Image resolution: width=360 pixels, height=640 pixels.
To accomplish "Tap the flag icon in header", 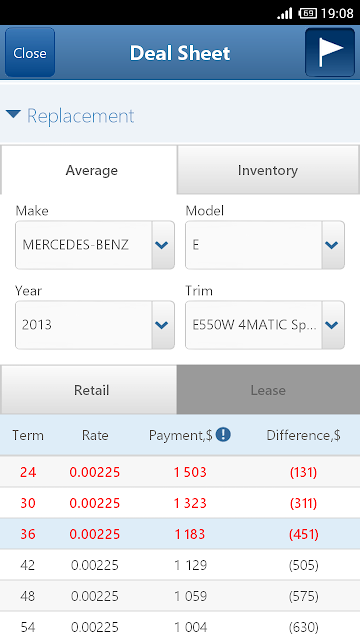I will click(330, 52).
